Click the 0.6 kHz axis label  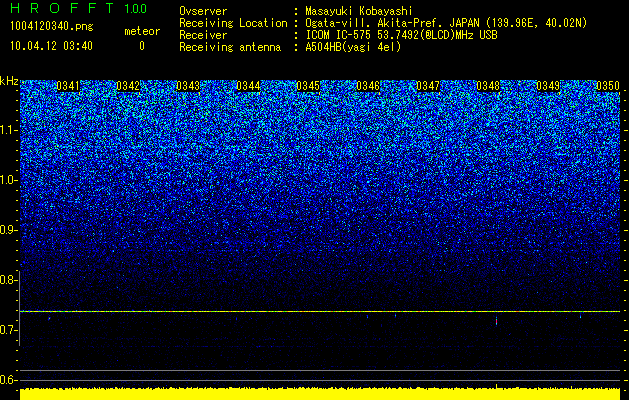(9, 380)
